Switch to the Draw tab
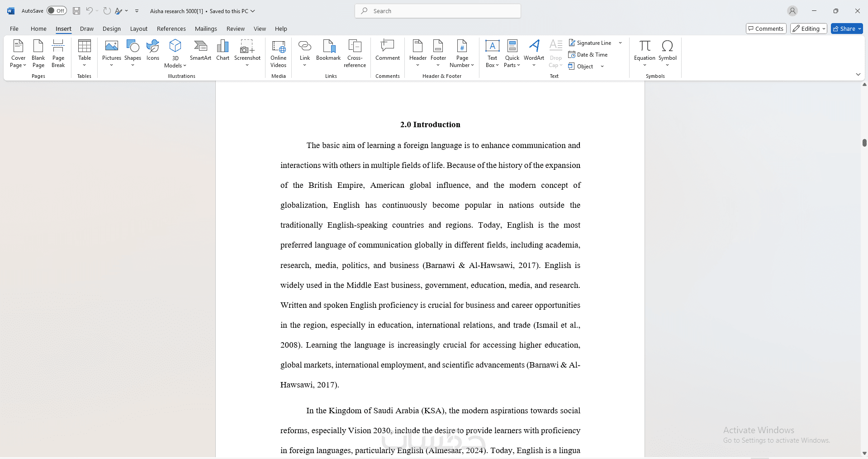This screenshot has width=868, height=459. point(87,29)
